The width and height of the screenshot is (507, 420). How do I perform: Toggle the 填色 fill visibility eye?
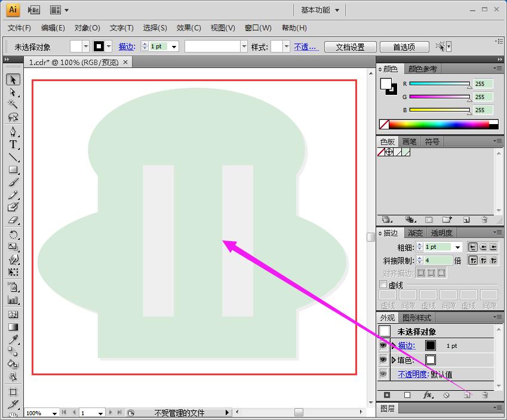click(383, 360)
